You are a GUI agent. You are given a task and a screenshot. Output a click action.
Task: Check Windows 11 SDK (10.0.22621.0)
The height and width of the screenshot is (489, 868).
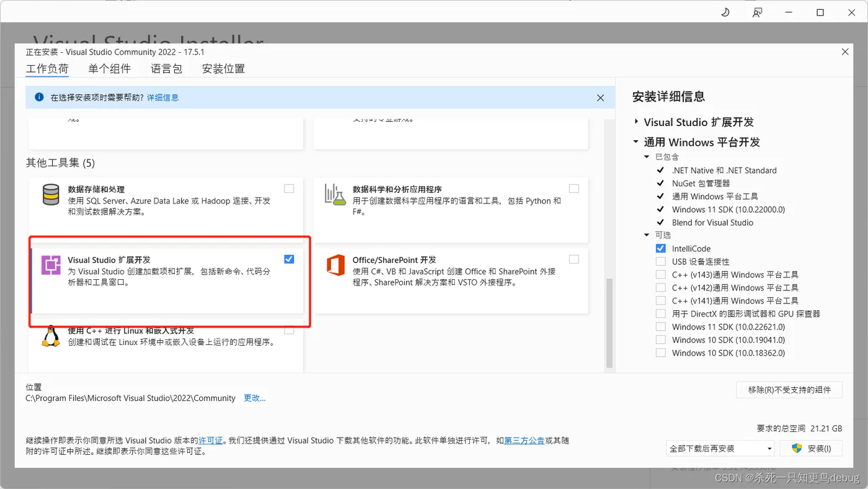[661, 326]
